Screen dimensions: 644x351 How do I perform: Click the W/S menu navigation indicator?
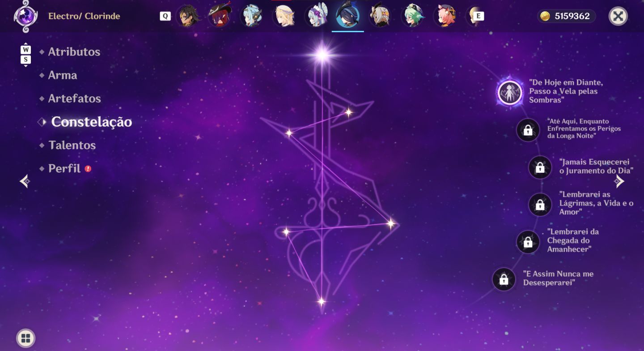pyautogui.click(x=26, y=54)
